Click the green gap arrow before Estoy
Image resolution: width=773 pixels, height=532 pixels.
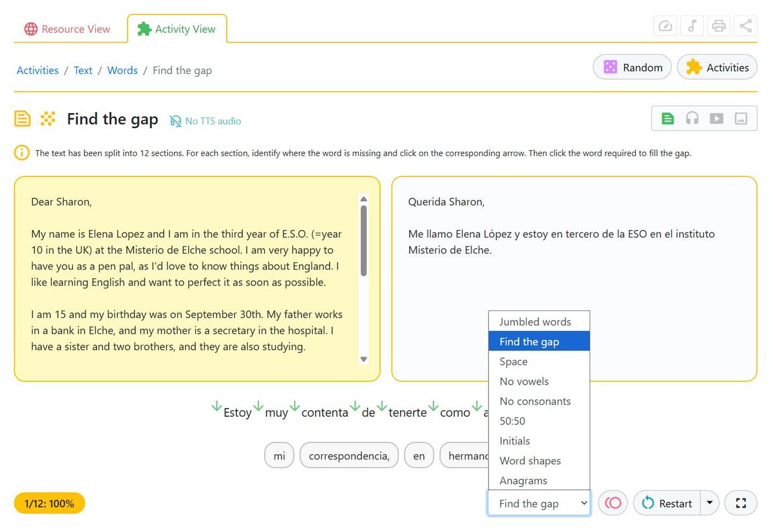(x=216, y=406)
